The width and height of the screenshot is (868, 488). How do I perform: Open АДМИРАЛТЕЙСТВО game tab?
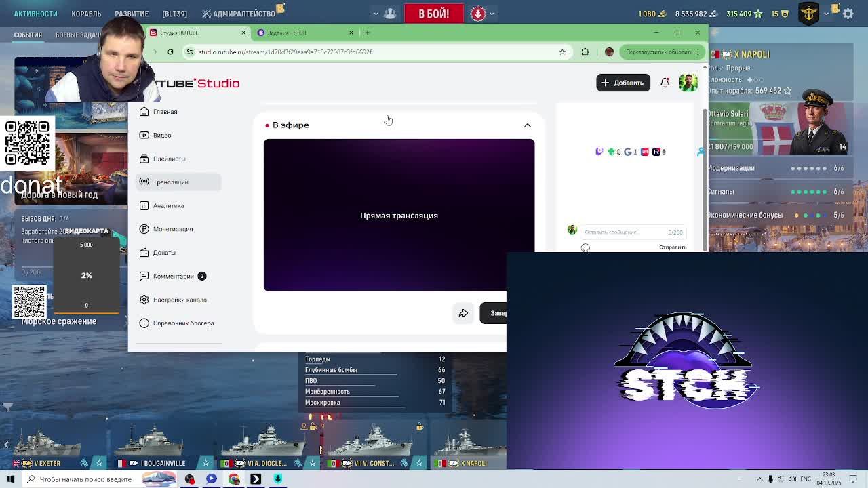(239, 14)
